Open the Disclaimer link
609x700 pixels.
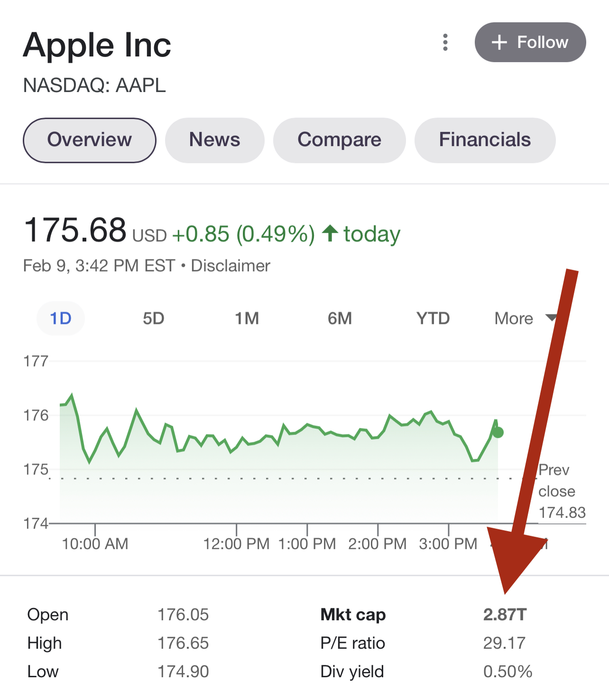(x=231, y=266)
